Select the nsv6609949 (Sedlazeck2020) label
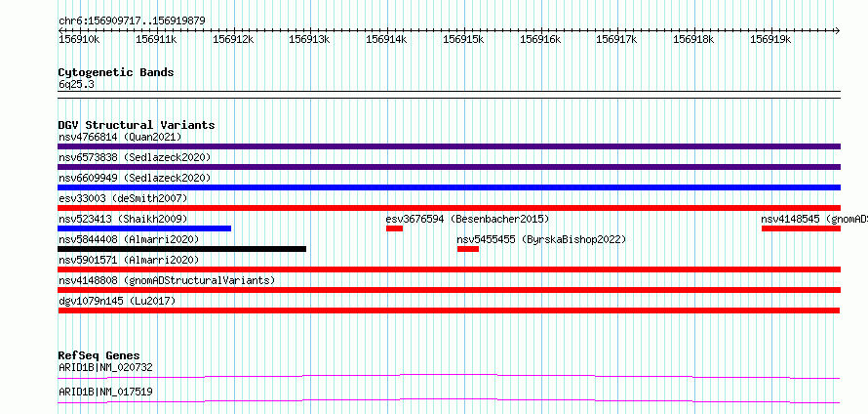The height and width of the screenshot is (414, 868). (x=135, y=178)
